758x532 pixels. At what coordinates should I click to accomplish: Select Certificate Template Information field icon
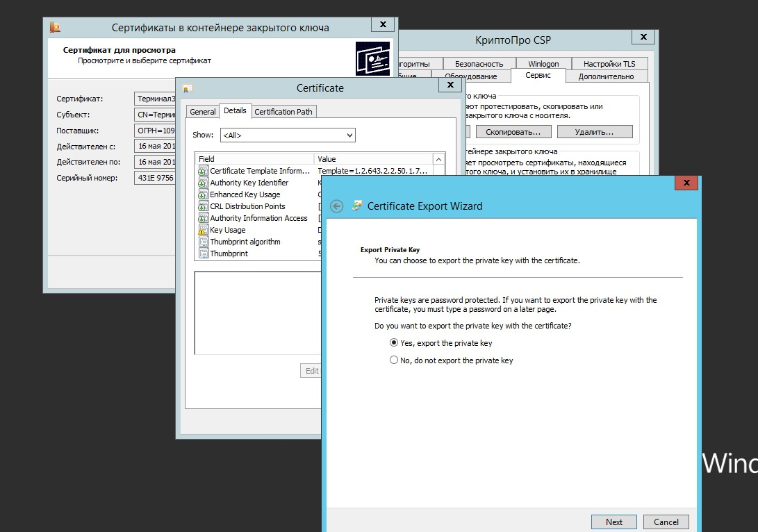point(203,171)
